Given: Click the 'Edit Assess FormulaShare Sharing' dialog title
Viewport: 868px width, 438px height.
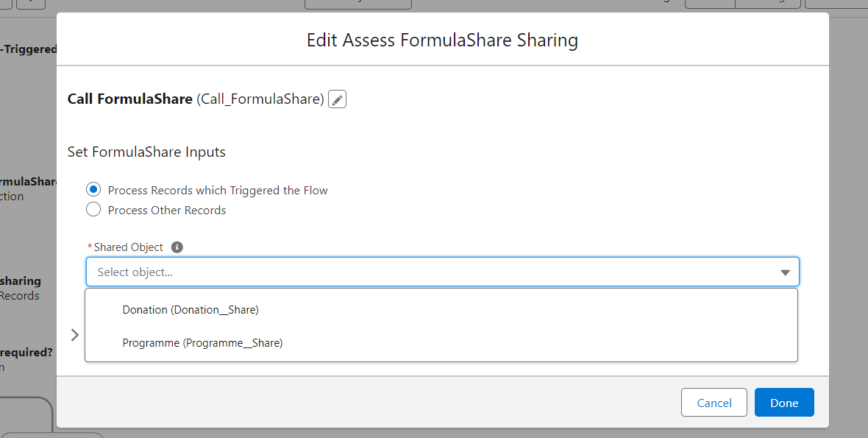Looking at the screenshot, I should pyautogui.click(x=442, y=40).
